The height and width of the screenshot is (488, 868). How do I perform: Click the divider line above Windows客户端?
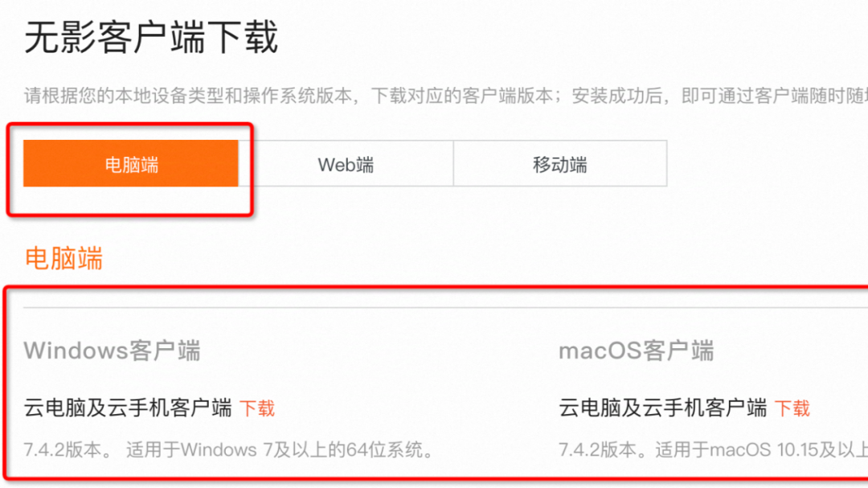(x=445, y=307)
